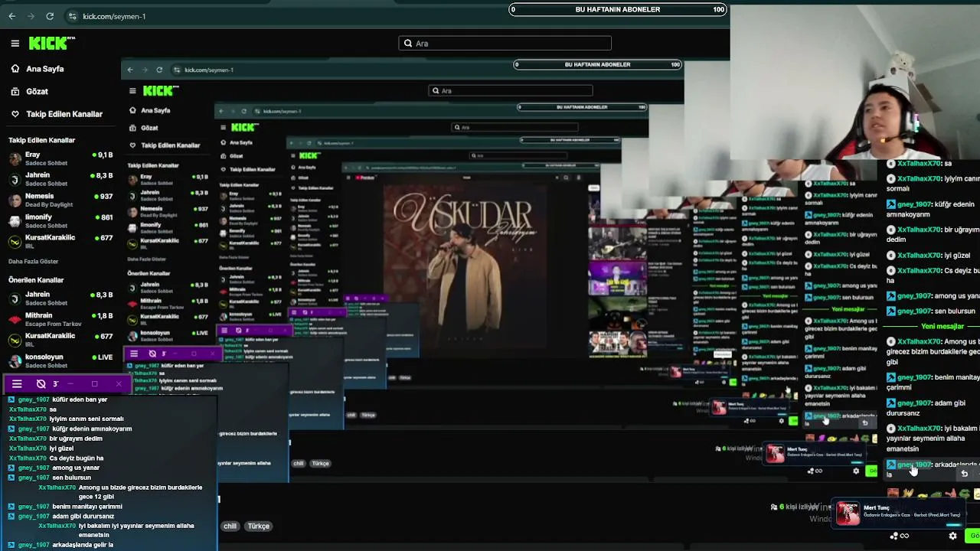Click 'Cs deyiz bugün ha' in largest chat overlay
This screenshot has width=980, height=551.
(77, 458)
